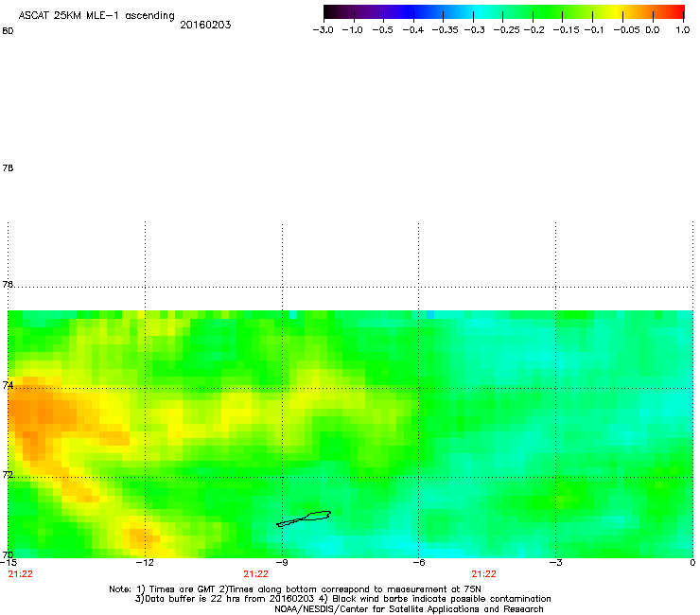Click the colorbar label -3.0
This screenshot has width=700, height=615.
click(323, 30)
